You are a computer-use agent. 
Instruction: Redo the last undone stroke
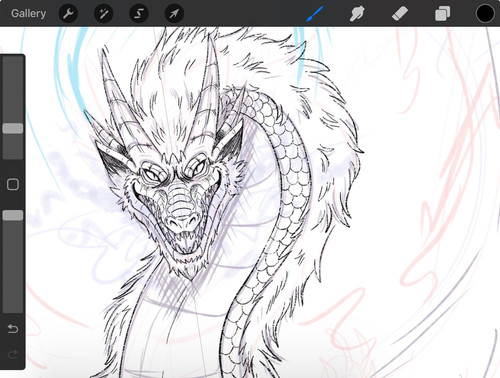pos(13,354)
